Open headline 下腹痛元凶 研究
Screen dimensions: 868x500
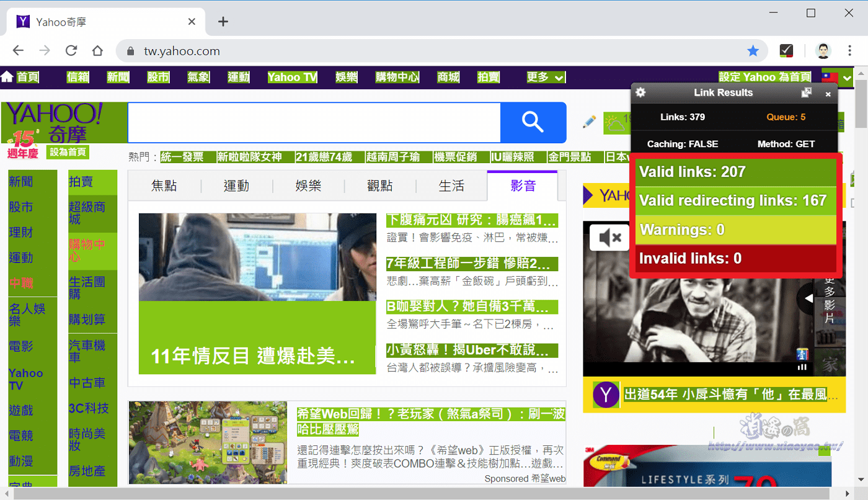[x=472, y=220]
